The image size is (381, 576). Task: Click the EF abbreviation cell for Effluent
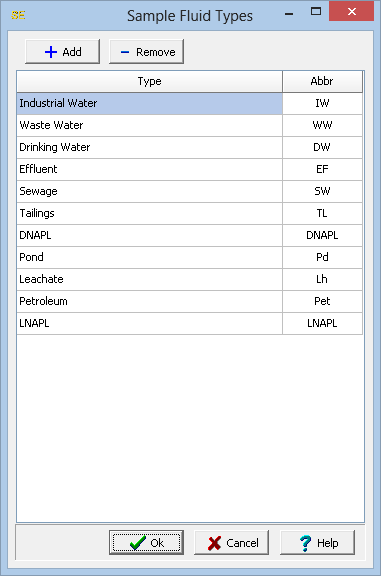pos(322,169)
